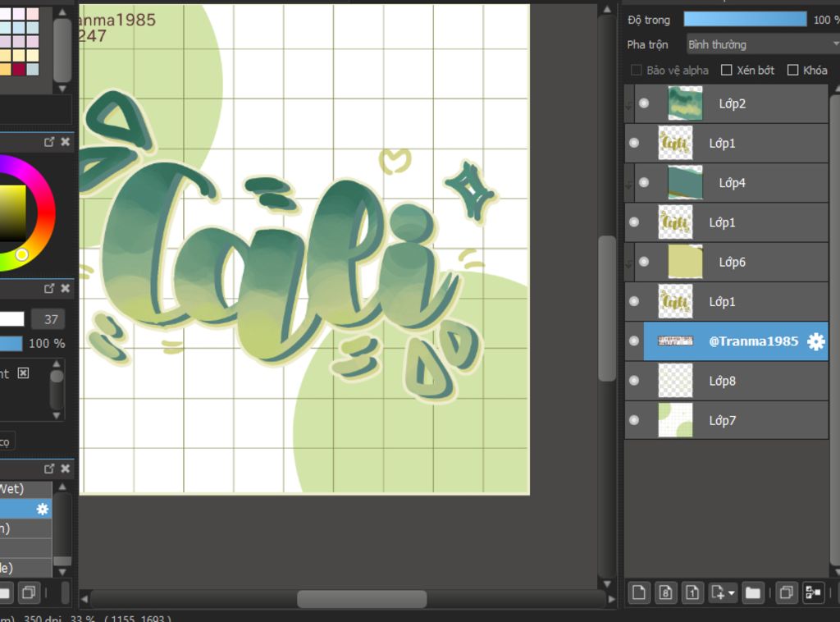The image size is (840, 622).
Task: Select the Lớp8 layer
Action: (727, 381)
